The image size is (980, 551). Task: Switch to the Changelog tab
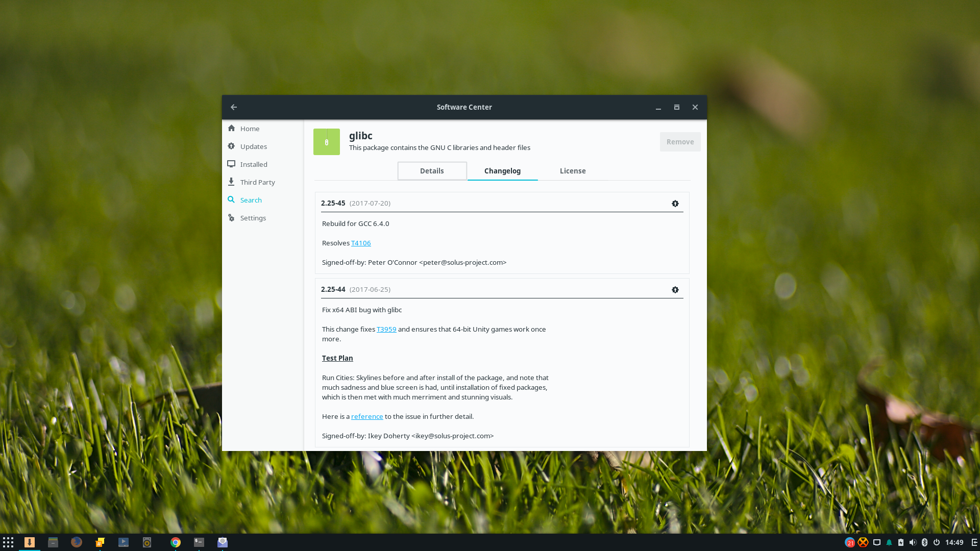[x=502, y=171]
